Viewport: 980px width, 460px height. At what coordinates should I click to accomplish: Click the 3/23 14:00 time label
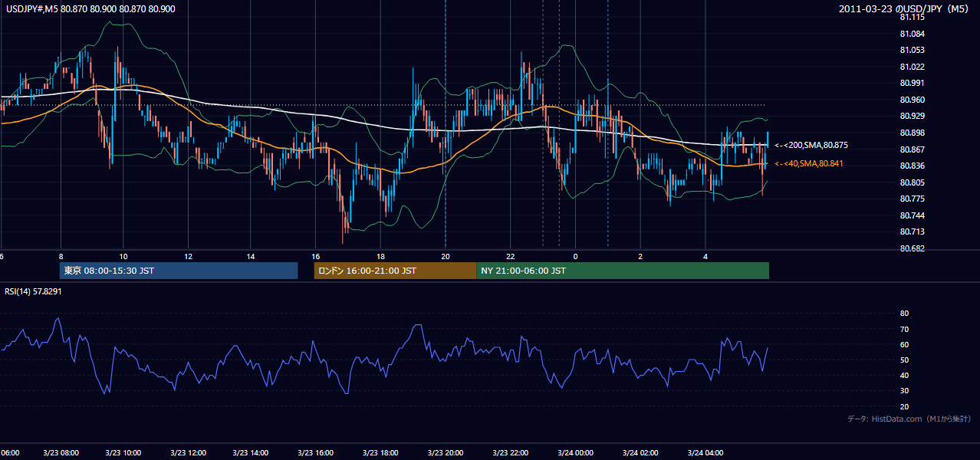pos(252,453)
